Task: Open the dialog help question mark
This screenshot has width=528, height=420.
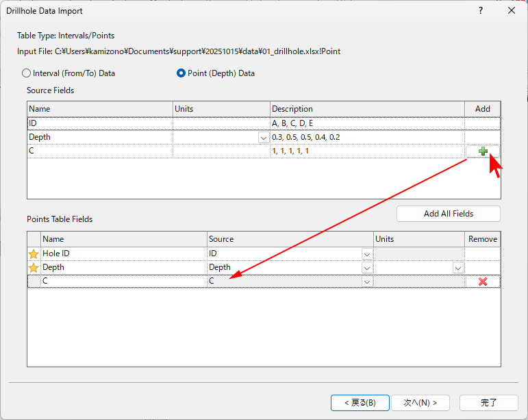Action: pyautogui.click(x=480, y=11)
